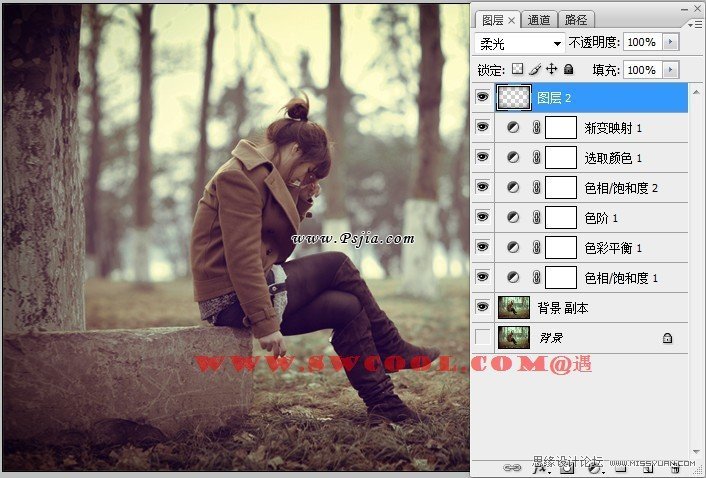This screenshot has height=478, width=706.
Task: Click the link layers chain icon
Action: 512,468
